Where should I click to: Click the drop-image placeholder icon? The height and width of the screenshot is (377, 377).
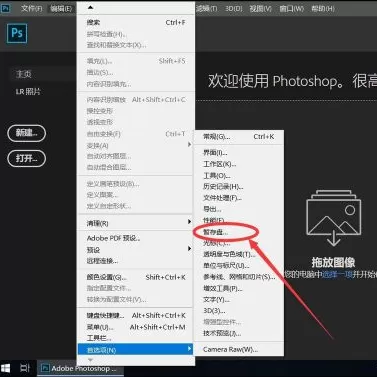point(333,217)
